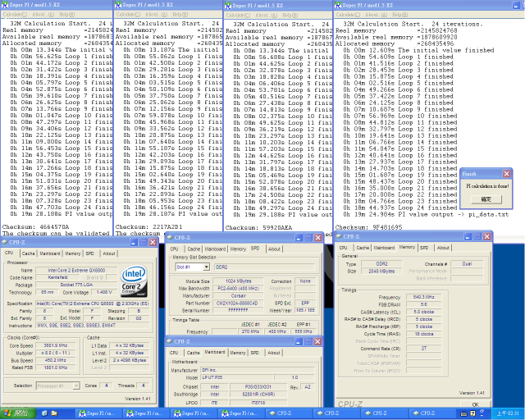The height and width of the screenshot is (420, 525).
Task: Close the Finish dialog with its X
Action: click(507, 174)
